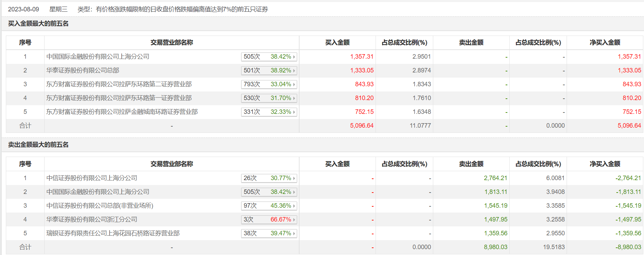The height and width of the screenshot is (255, 644).
Task: Expand the 38次 39.47% stats box
Action: tap(269, 233)
